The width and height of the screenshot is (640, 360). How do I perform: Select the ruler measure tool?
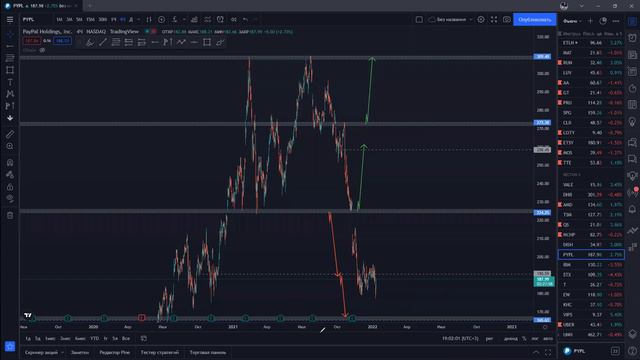(x=10, y=134)
